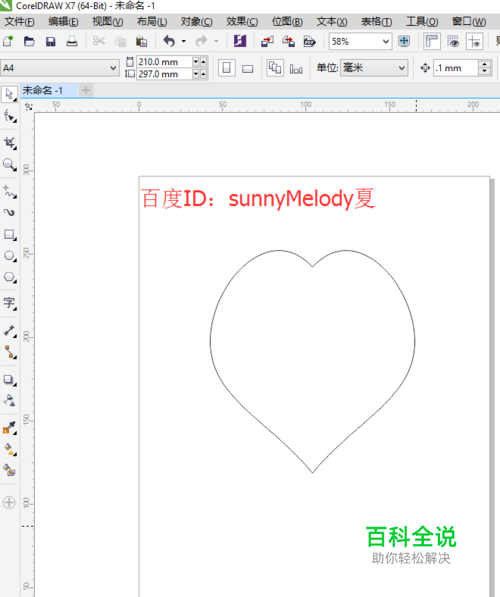
Task: Select the Smart Fill tool
Action: click(x=9, y=471)
